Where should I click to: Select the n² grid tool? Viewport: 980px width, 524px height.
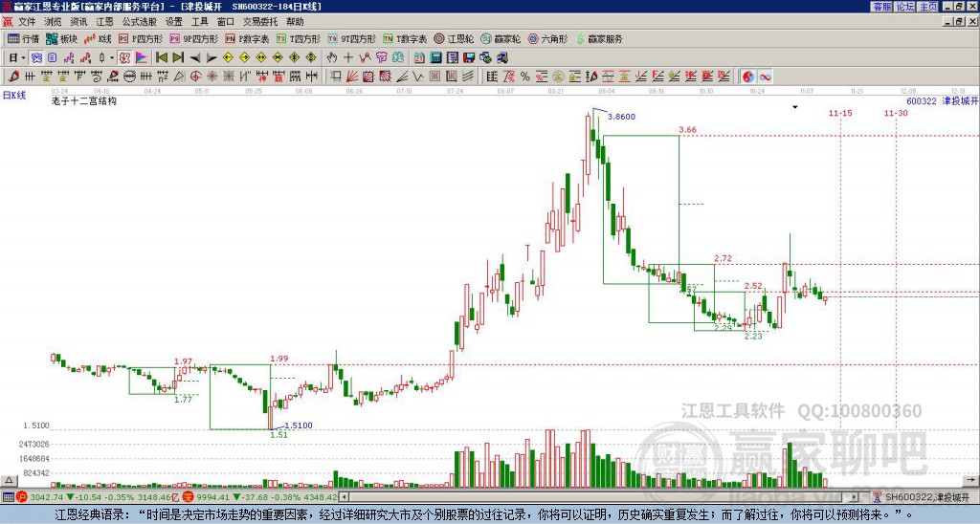point(163,76)
